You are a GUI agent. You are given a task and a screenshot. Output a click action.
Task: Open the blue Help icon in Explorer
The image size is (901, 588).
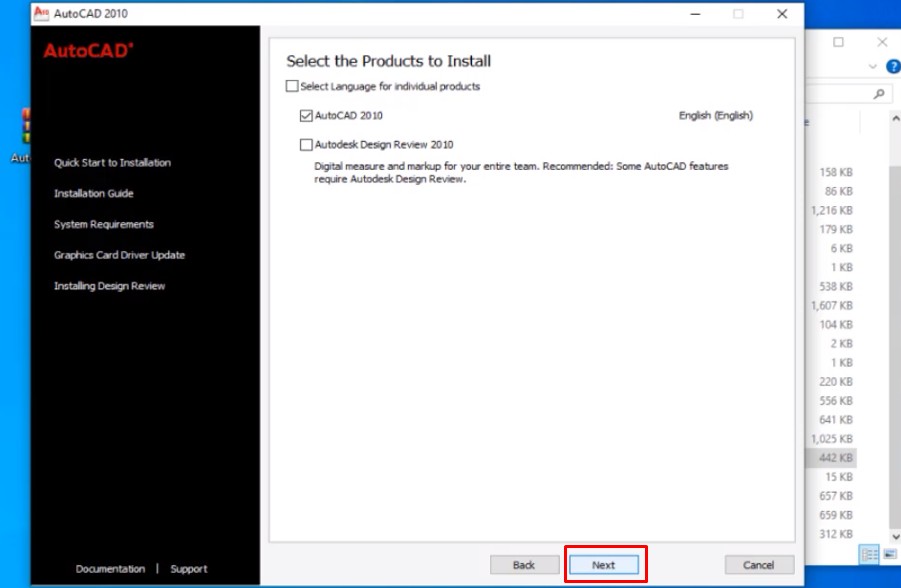[892, 67]
